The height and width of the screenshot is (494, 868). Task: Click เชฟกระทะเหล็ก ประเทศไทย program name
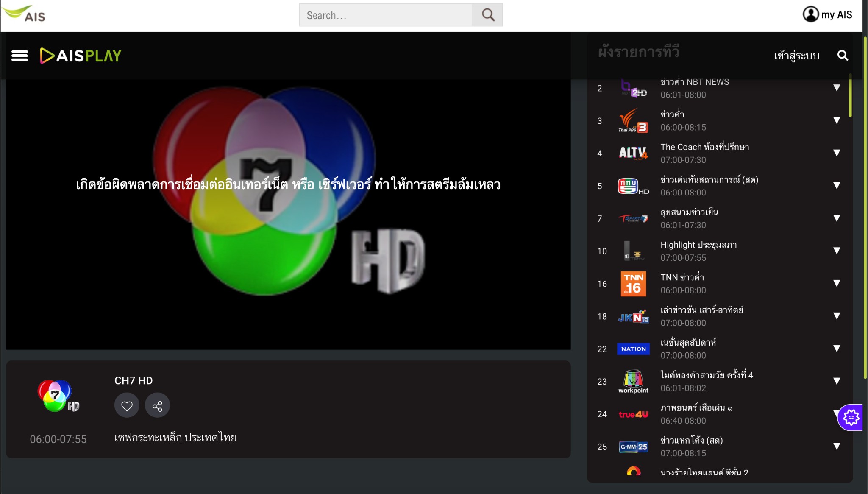175,438
